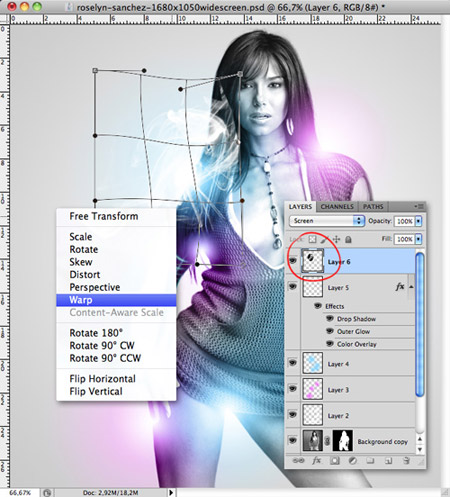Select the Layer 6 thumbnail

(313, 261)
